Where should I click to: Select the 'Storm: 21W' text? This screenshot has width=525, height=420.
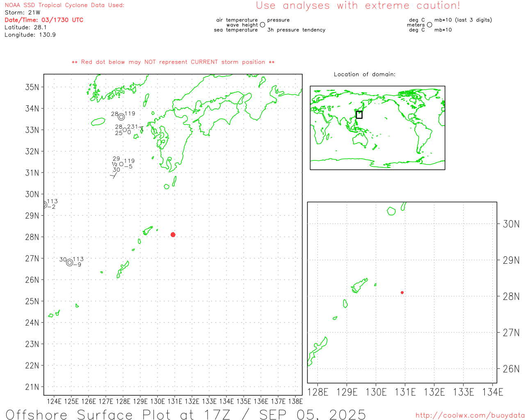[x=23, y=13]
